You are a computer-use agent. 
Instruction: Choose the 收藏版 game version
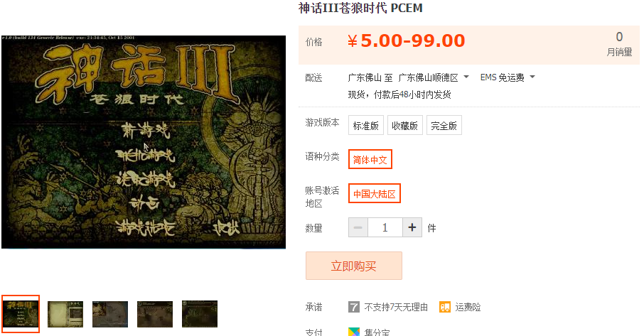(x=404, y=125)
